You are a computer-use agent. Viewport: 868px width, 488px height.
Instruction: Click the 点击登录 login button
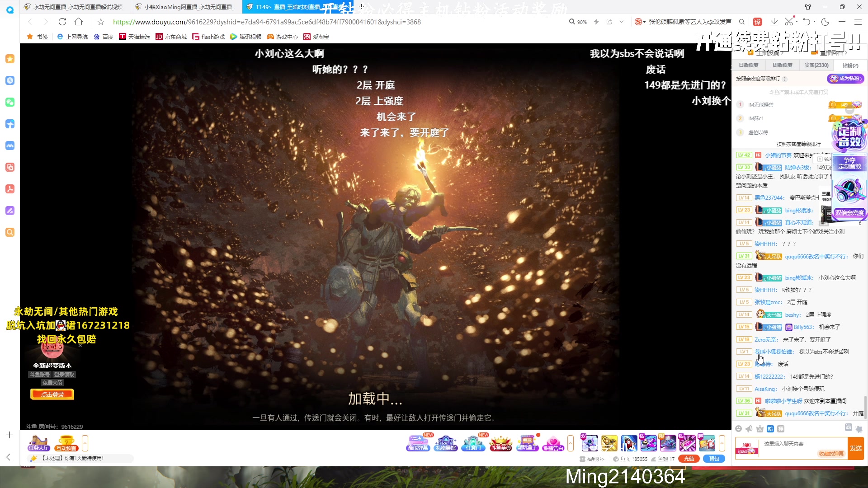point(52,394)
